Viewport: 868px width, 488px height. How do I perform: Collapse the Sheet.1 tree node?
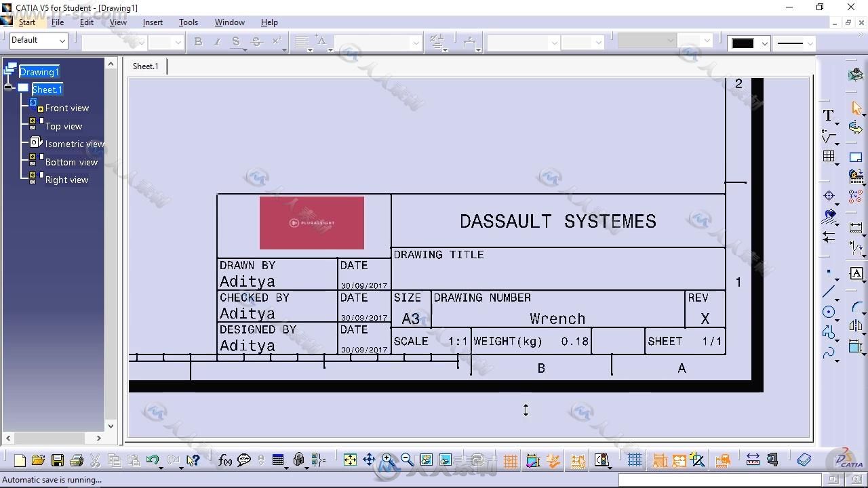point(9,88)
